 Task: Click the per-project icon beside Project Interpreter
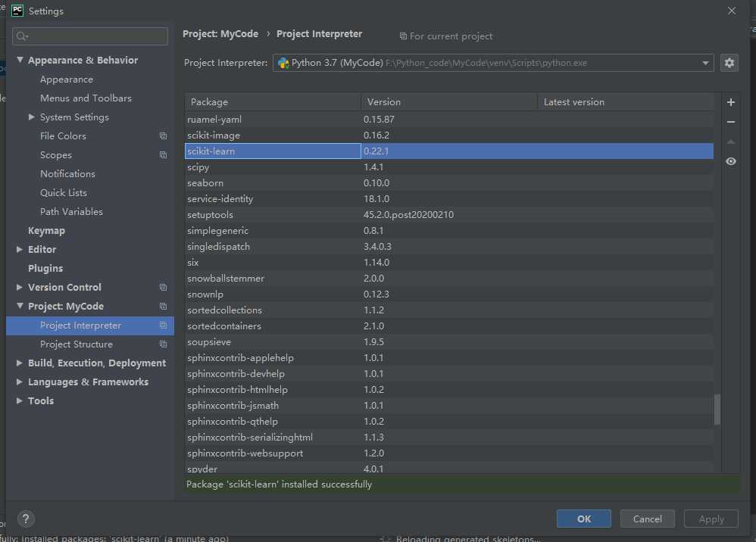tap(163, 326)
